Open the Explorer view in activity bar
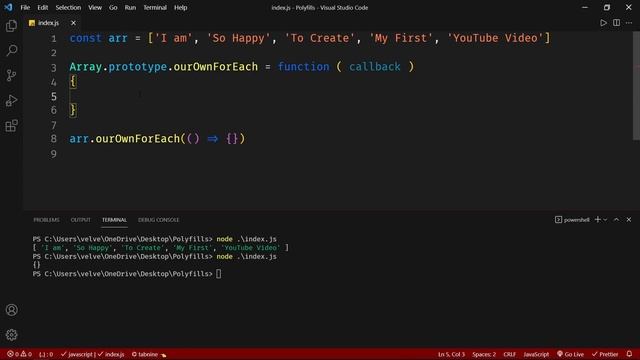 11,26
